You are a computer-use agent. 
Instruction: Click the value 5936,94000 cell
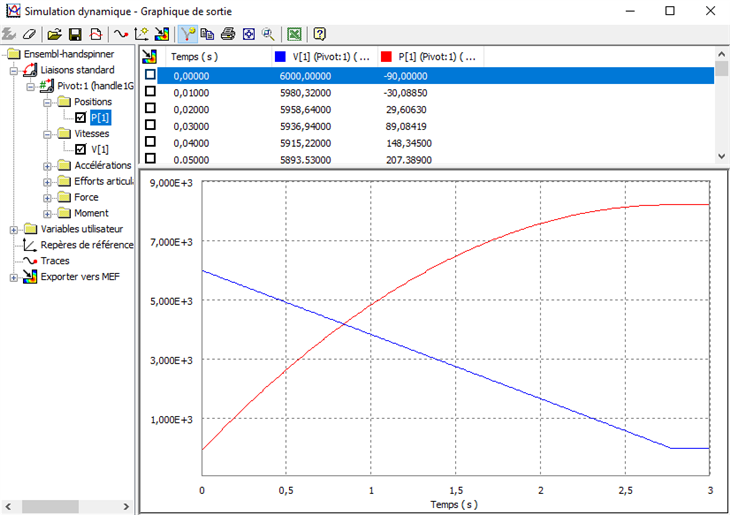tap(305, 127)
